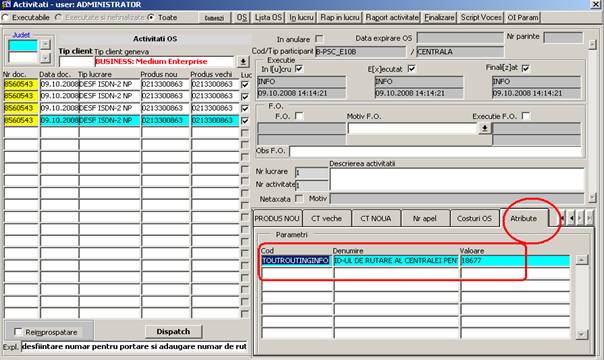This screenshot has width=604, height=360.
Task: Select BS60543 in the cyan highlighted row
Action: [21, 121]
